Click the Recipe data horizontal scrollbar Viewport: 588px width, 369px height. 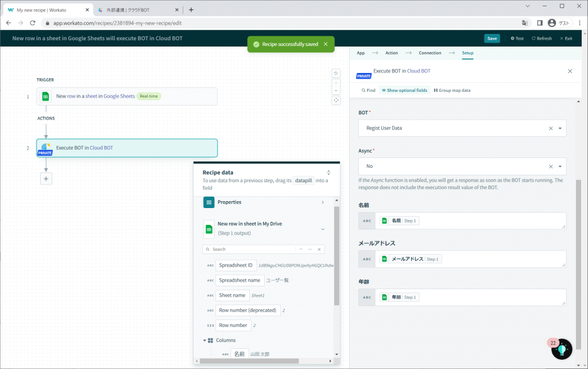[x=249, y=361]
